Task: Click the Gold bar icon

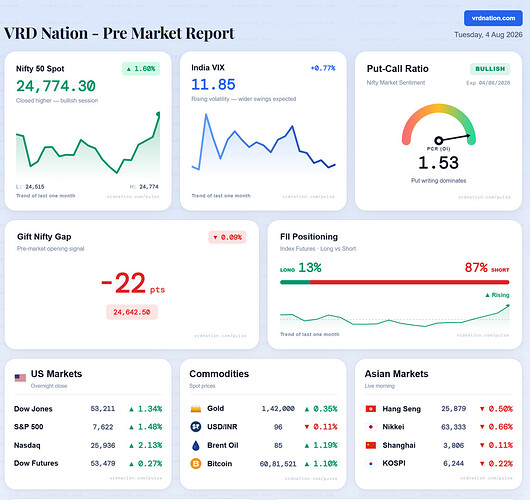Action: 196,409
